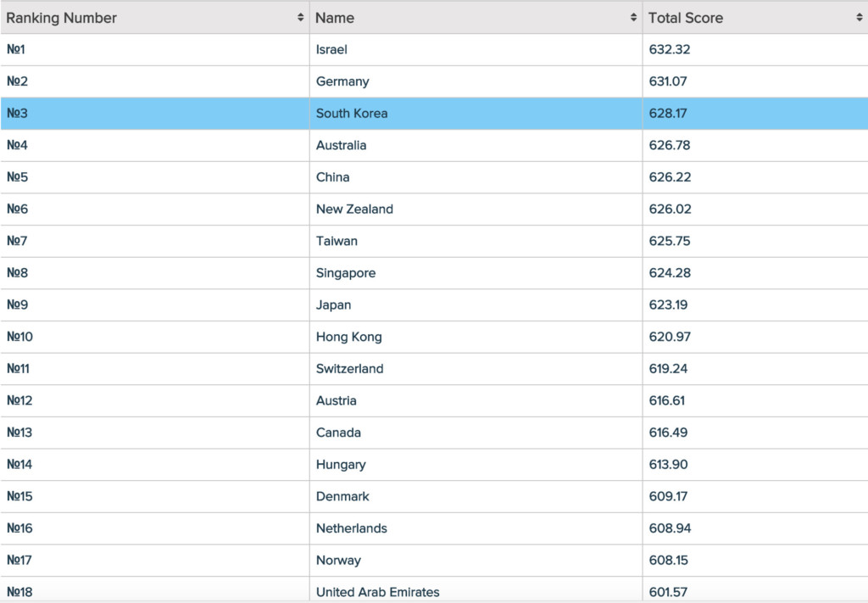Select Switzerland's ranking №11 cell
Viewport: 868px width, 603px height.
[19, 369]
